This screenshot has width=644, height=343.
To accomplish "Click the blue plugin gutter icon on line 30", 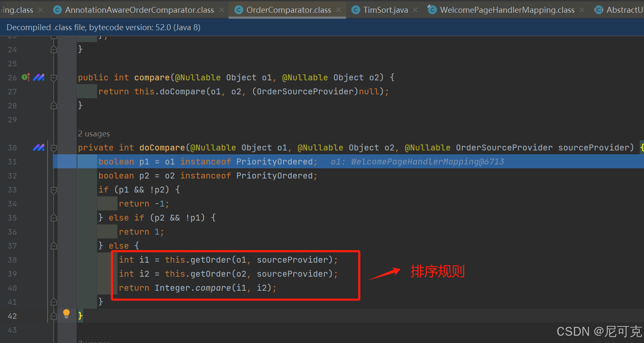I will (39, 147).
